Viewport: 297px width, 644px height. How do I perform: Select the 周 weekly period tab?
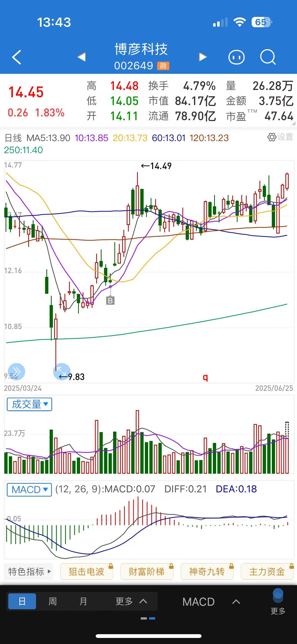click(x=53, y=602)
